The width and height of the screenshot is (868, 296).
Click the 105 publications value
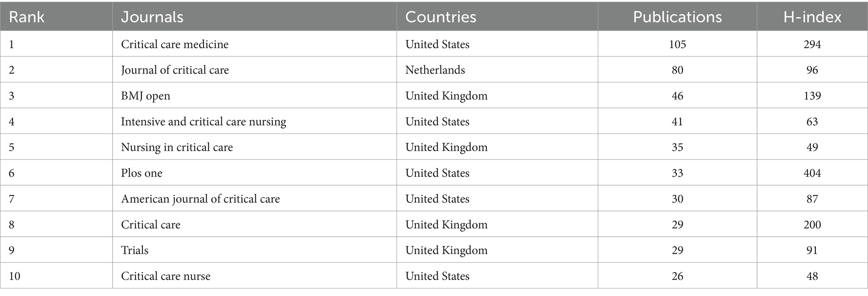click(x=677, y=44)
